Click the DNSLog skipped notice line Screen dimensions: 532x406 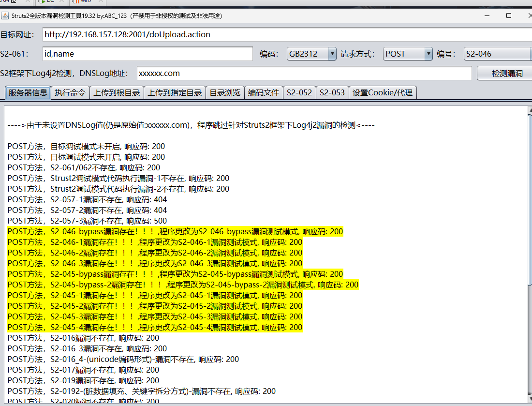(191, 125)
